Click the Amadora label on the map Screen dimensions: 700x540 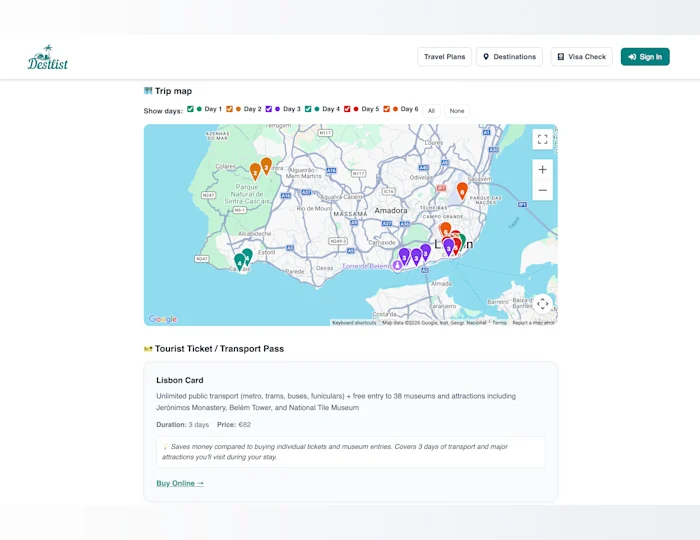point(391,210)
